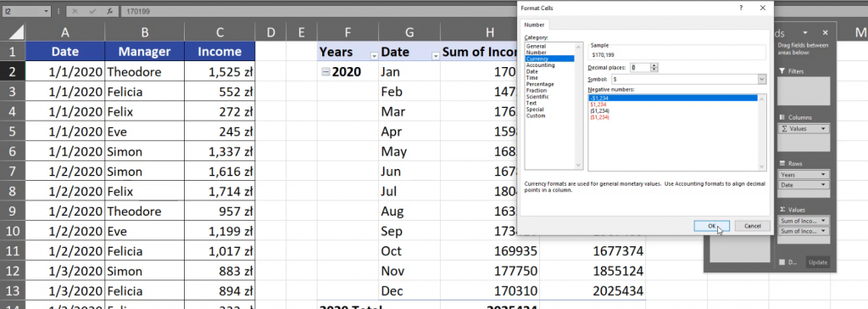Screen dimensions: 868x309
Task: Select column A header
Action: [64, 33]
